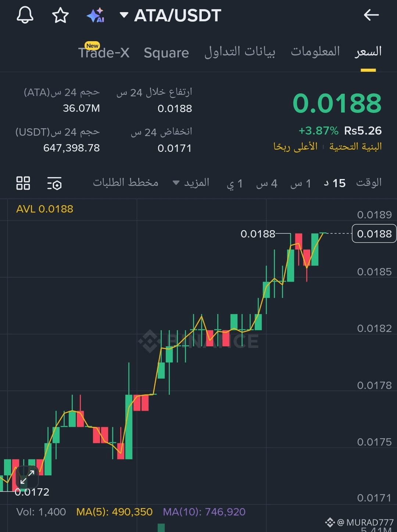This screenshot has width=397, height=532.
Task: Switch to the Square tab
Action: coord(166,53)
